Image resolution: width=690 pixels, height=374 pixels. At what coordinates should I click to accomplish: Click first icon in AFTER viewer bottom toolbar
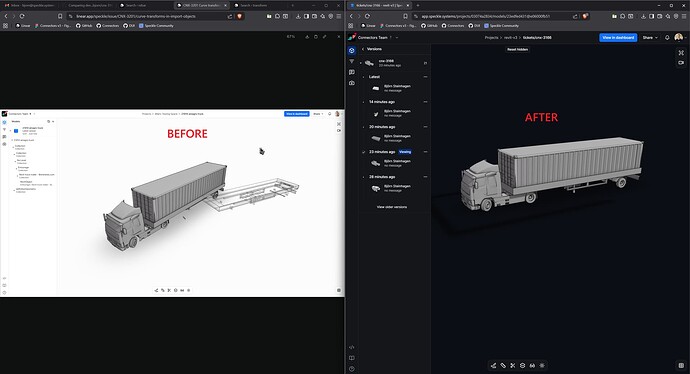click(x=493, y=366)
